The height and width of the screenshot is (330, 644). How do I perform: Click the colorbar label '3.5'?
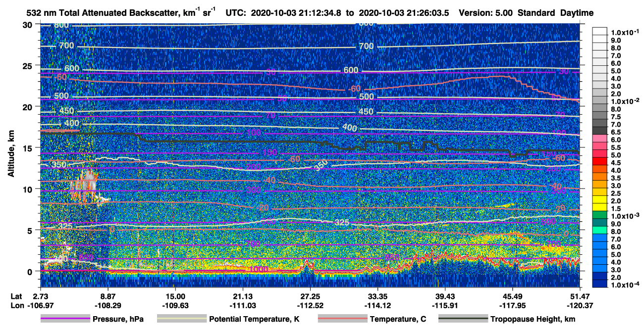(616, 178)
